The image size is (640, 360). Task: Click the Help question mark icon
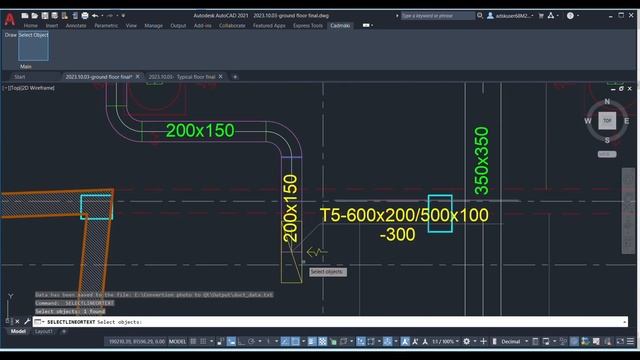click(x=570, y=16)
